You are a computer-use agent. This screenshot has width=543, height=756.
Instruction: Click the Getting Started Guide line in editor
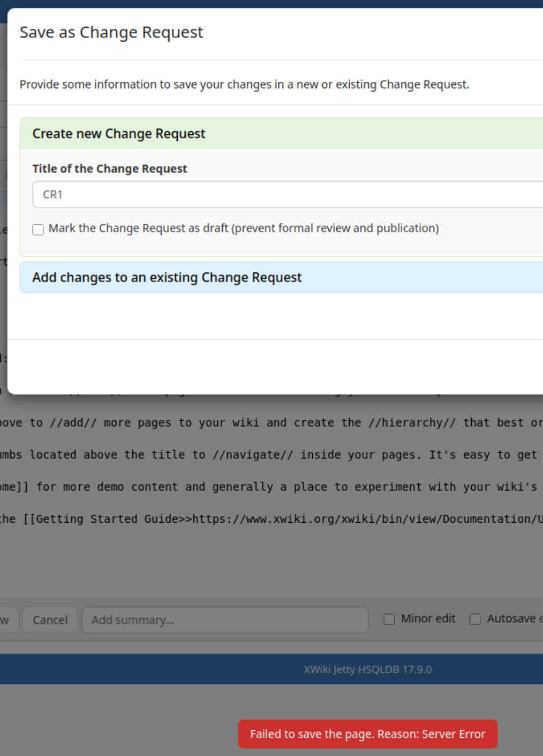pos(268,519)
